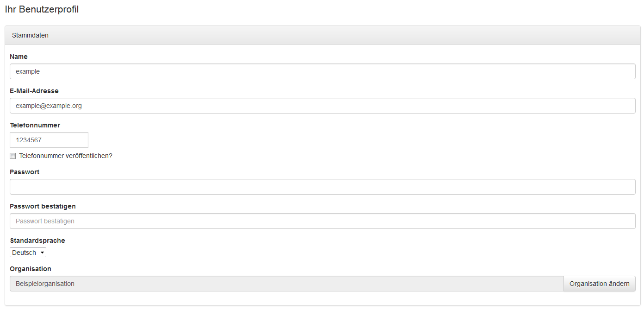Enable the Telefonnummer veröffentlichen checkbox
This screenshot has height=310, width=644.
pyautogui.click(x=13, y=156)
